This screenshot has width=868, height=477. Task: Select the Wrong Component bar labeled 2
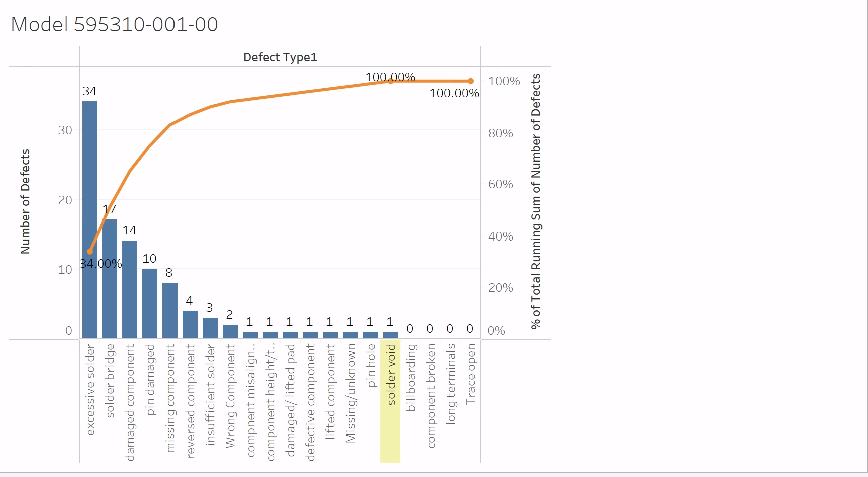pos(230,331)
